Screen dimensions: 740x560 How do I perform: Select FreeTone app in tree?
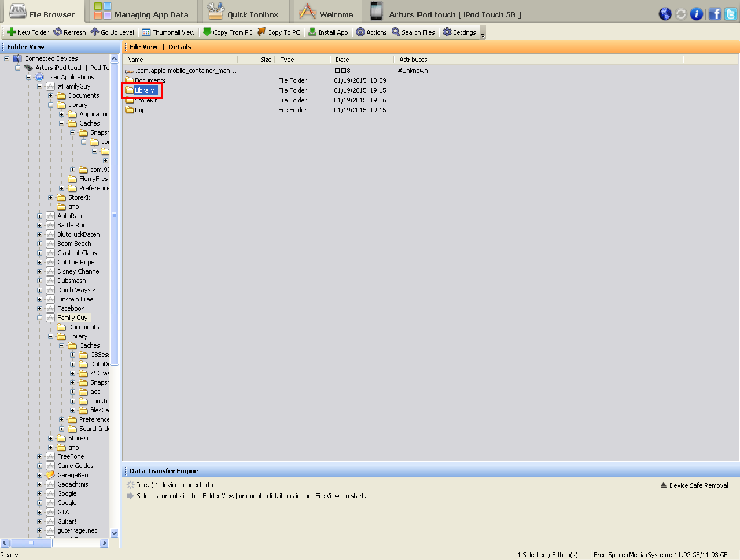[x=71, y=456]
